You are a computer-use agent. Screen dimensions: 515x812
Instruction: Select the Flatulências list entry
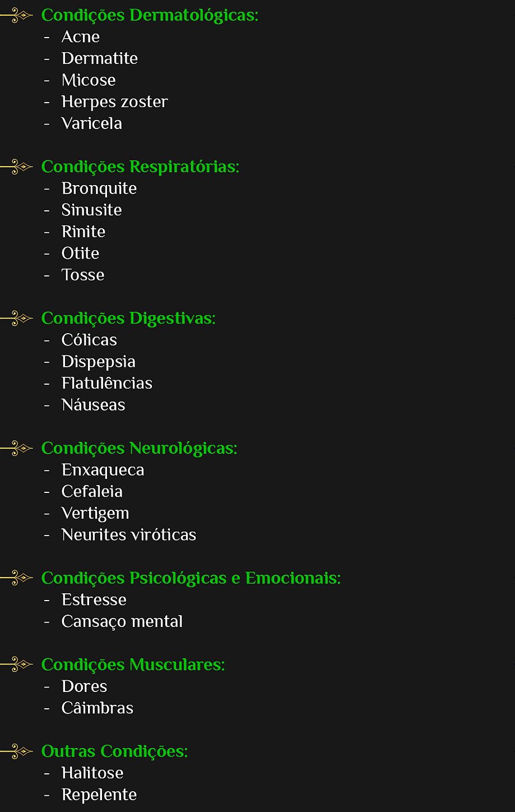[106, 384]
